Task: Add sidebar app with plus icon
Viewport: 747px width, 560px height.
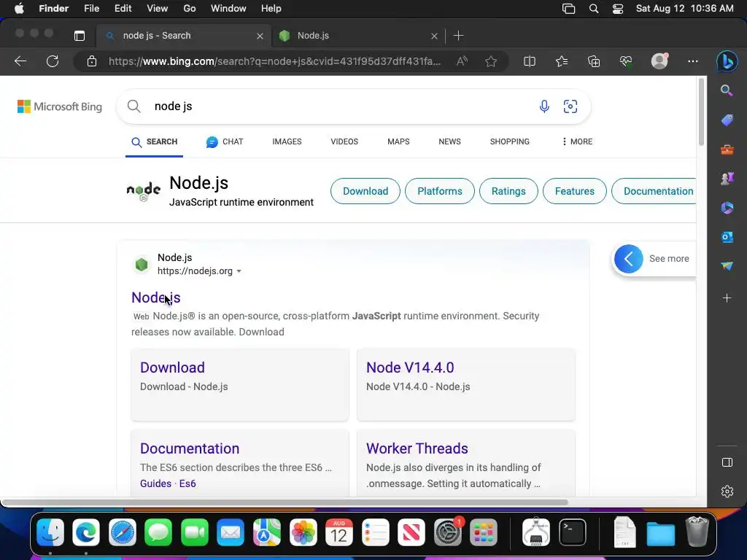Action: click(727, 298)
